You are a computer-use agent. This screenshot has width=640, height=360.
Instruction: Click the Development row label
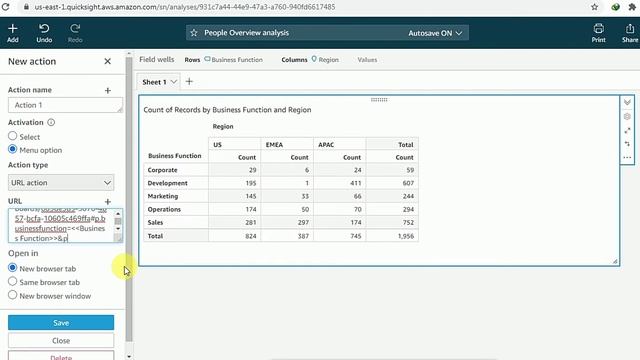point(168,183)
